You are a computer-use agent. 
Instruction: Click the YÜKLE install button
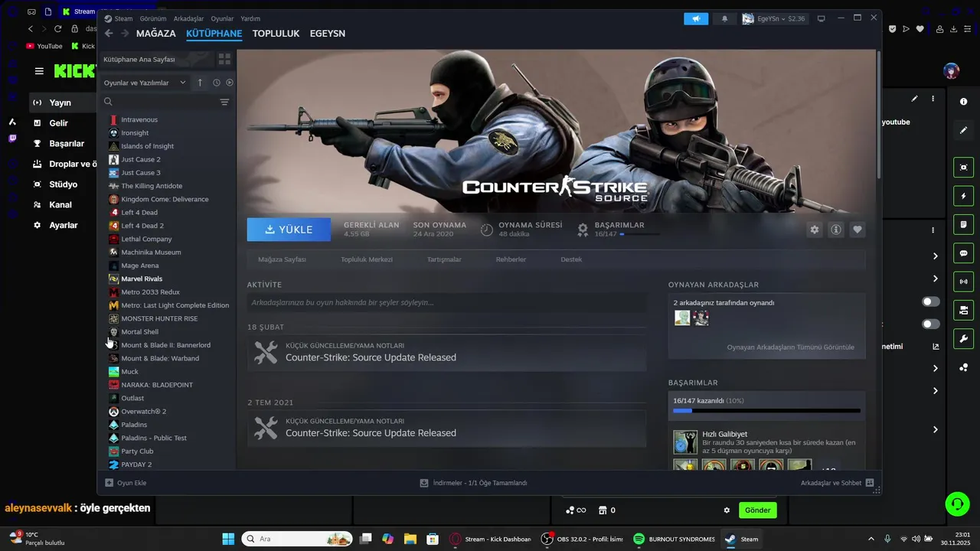coord(289,230)
